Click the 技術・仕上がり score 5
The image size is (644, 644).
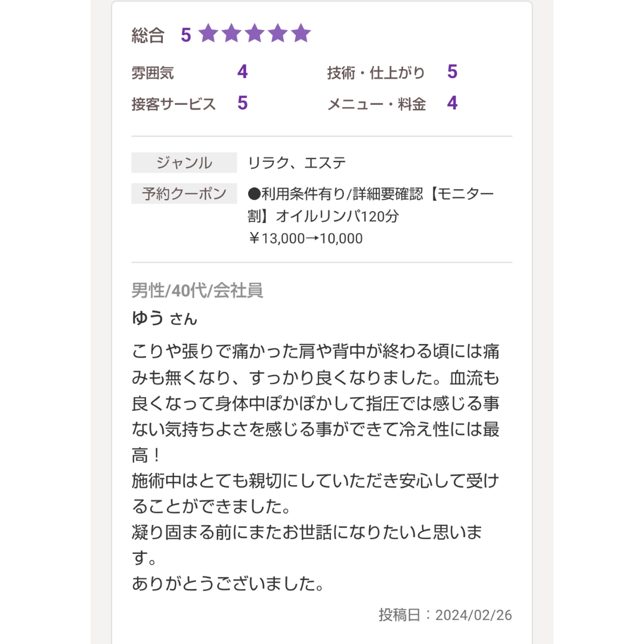coord(452,72)
